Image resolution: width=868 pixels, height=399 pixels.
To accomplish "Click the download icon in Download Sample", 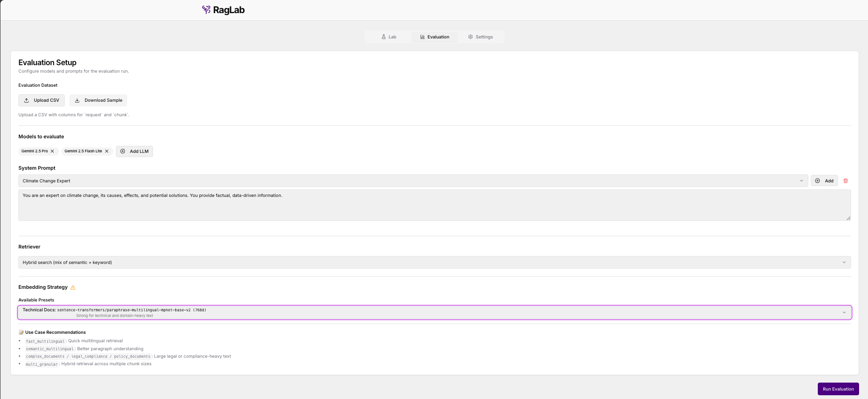I will click(77, 100).
